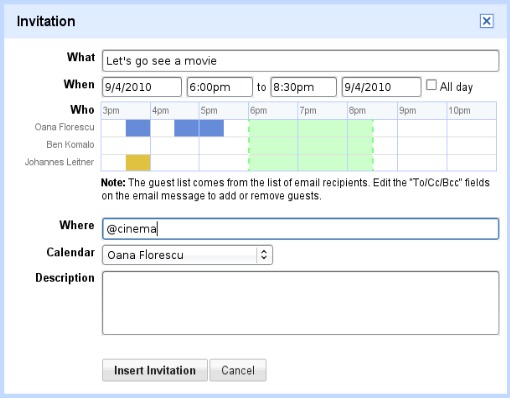The width and height of the screenshot is (510, 398).
Task: Click Johannes Leitner's yellow busy block
Action: pos(138,163)
